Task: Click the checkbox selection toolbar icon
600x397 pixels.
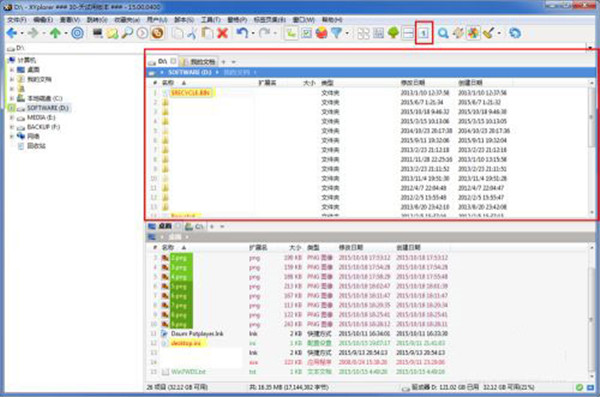Action: coord(307,33)
